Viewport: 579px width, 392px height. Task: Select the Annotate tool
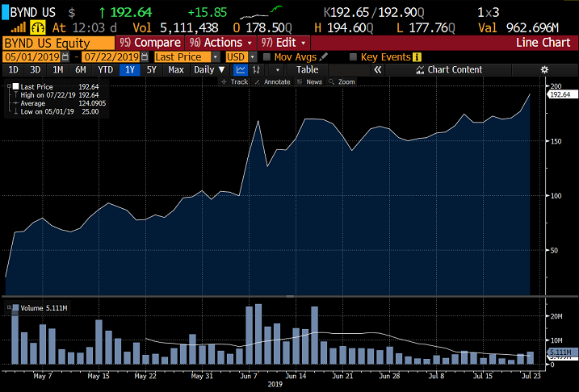272,81
